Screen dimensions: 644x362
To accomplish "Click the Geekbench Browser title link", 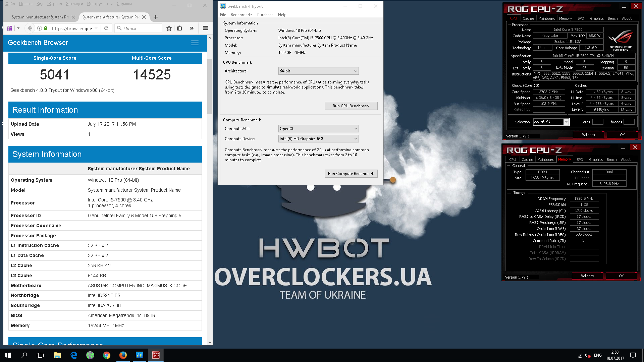I will click(x=38, y=43).
